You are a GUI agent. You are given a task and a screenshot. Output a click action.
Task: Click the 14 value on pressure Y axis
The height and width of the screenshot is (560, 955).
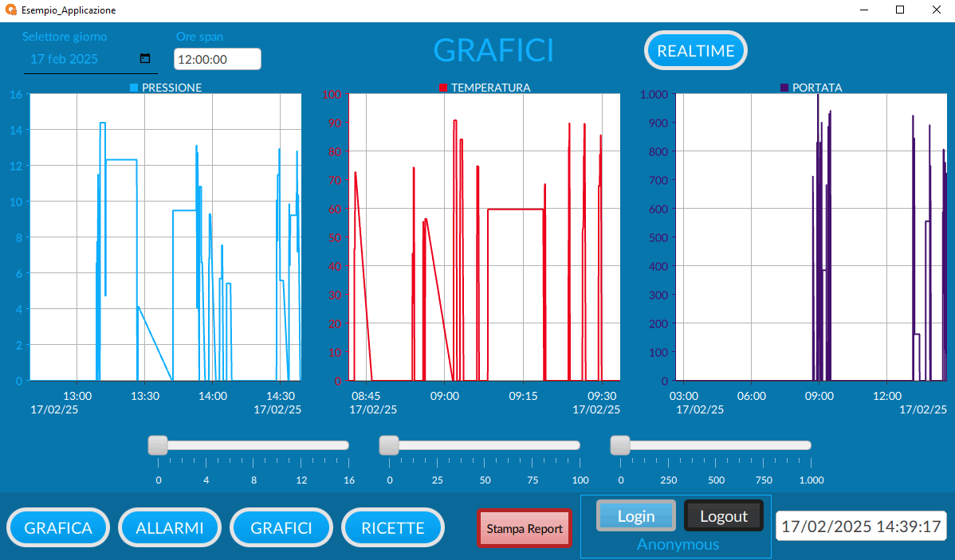pos(16,131)
